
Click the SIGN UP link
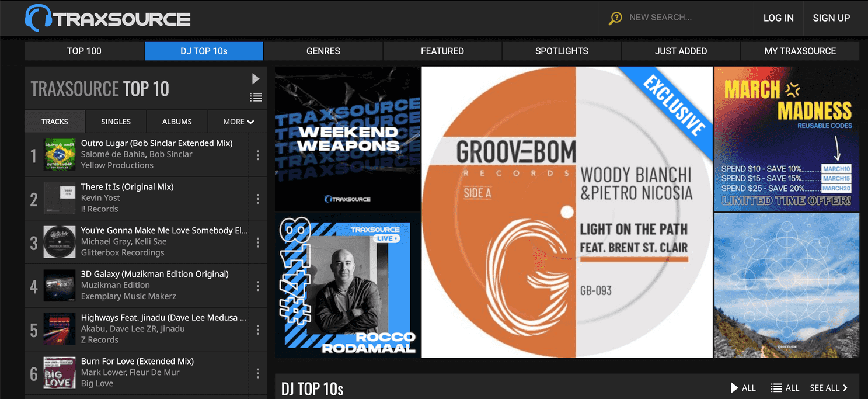(x=831, y=18)
